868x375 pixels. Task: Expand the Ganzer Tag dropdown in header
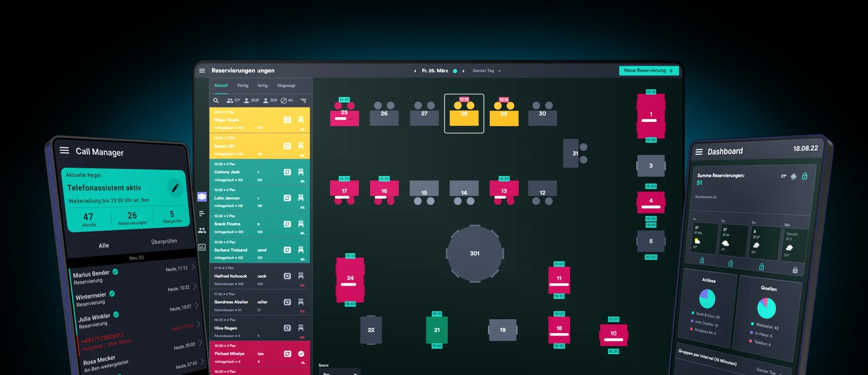pos(487,71)
